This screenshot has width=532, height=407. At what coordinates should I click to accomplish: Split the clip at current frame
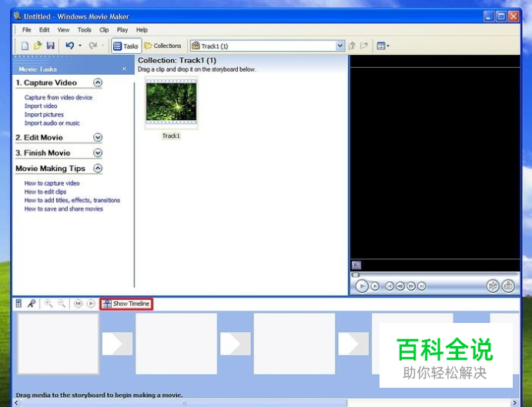(493, 286)
